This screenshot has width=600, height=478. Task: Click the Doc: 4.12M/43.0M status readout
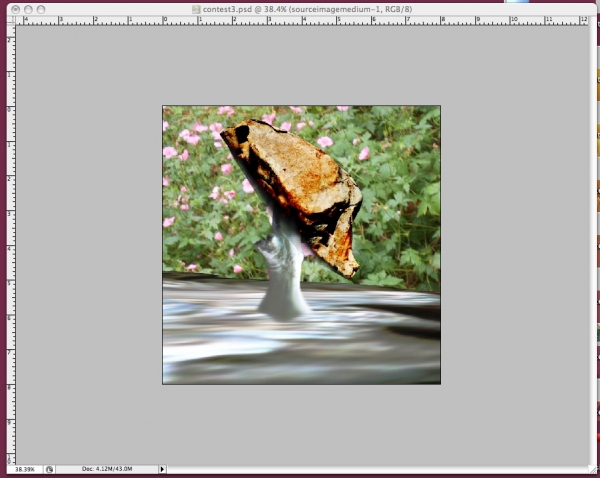[x=107, y=469]
